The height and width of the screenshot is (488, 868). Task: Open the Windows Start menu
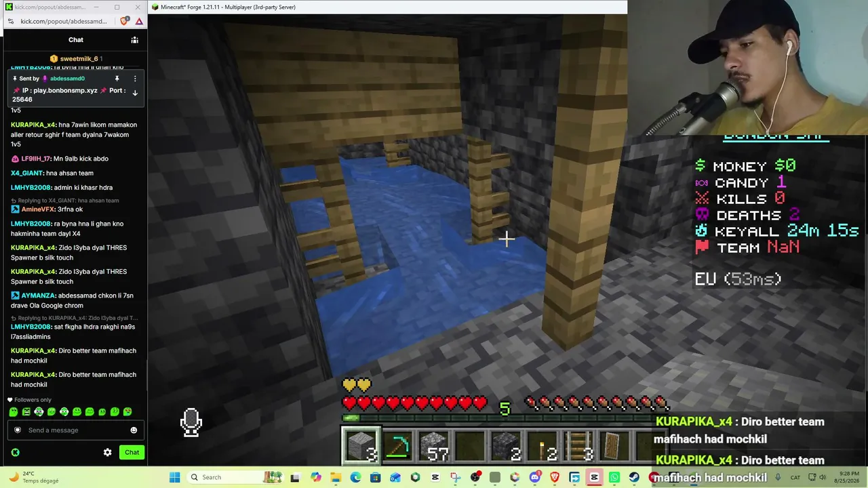click(175, 477)
